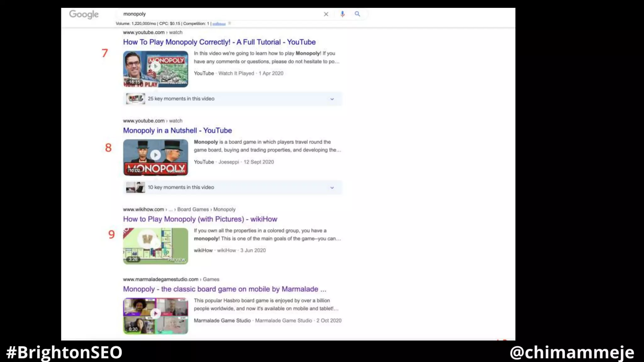
Task: Open the wikiHow video thumbnail
Action: pyautogui.click(x=155, y=246)
